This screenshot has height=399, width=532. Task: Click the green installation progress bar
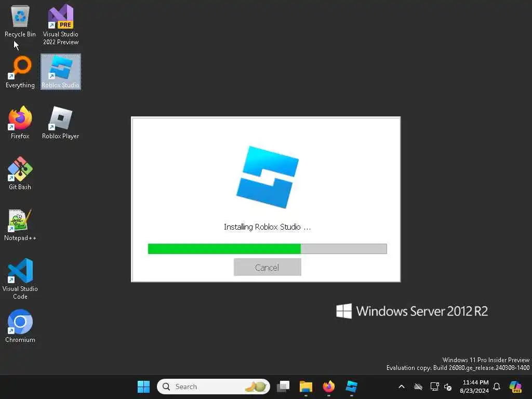tap(268, 249)
